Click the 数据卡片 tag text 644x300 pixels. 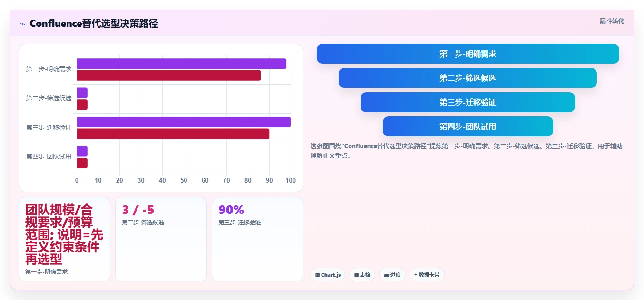(x=429, y=275)
